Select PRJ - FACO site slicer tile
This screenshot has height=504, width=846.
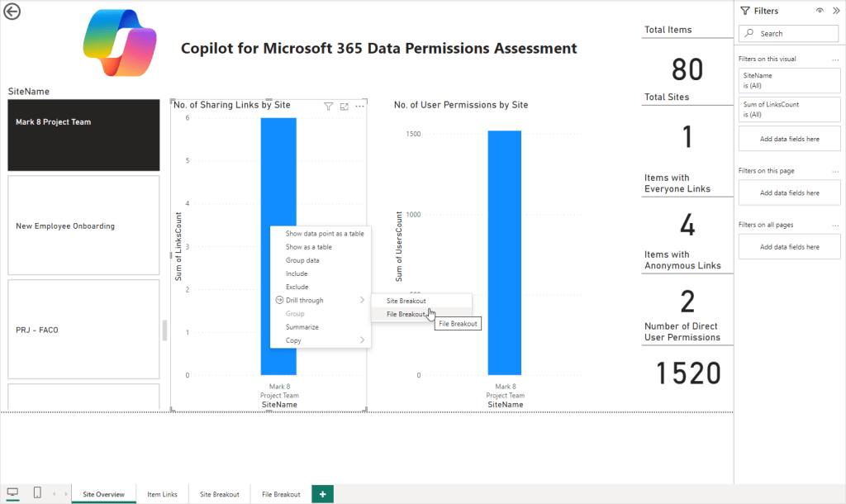83,330
